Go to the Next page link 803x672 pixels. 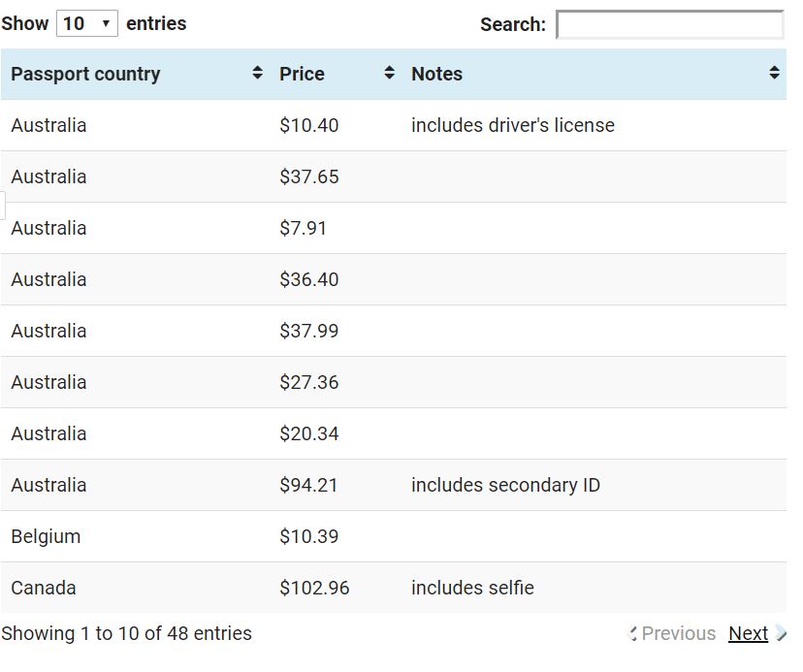coord(748,633)
